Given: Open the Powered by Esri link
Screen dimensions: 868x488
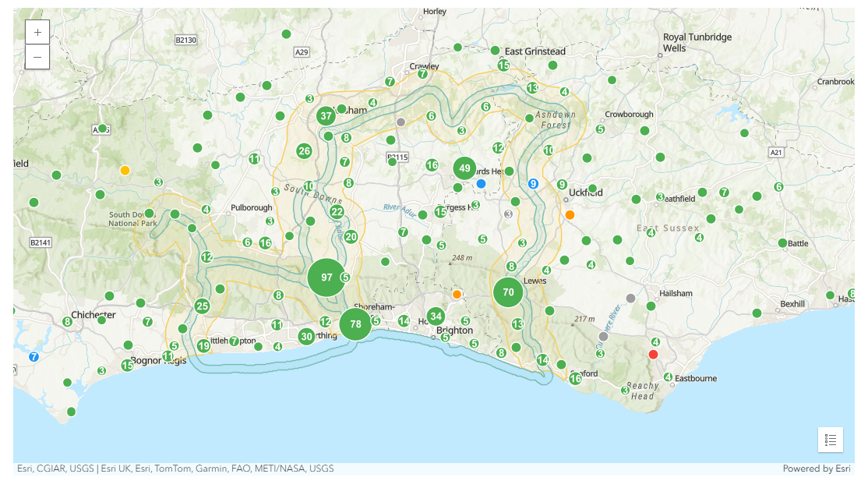Looking at the screenshot, I should click(816, 469).
